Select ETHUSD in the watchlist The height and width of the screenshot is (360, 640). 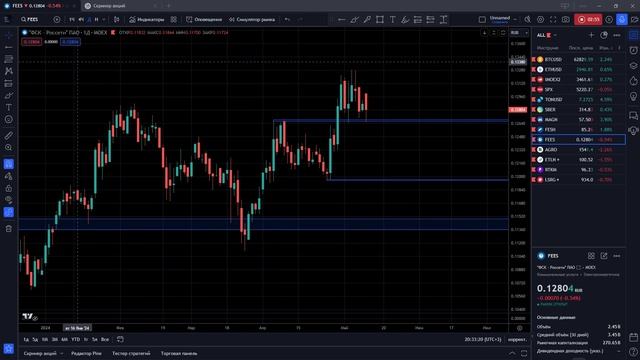(x=578, y=69)
